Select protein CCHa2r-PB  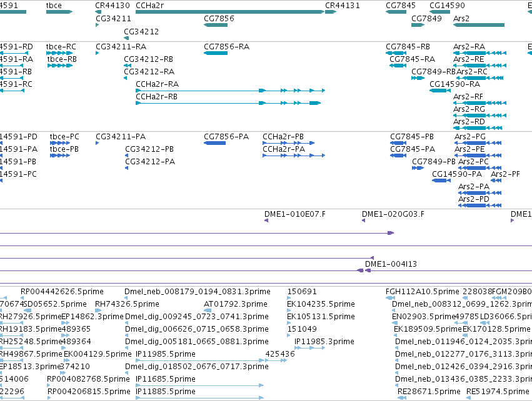[x=283, y=137]
